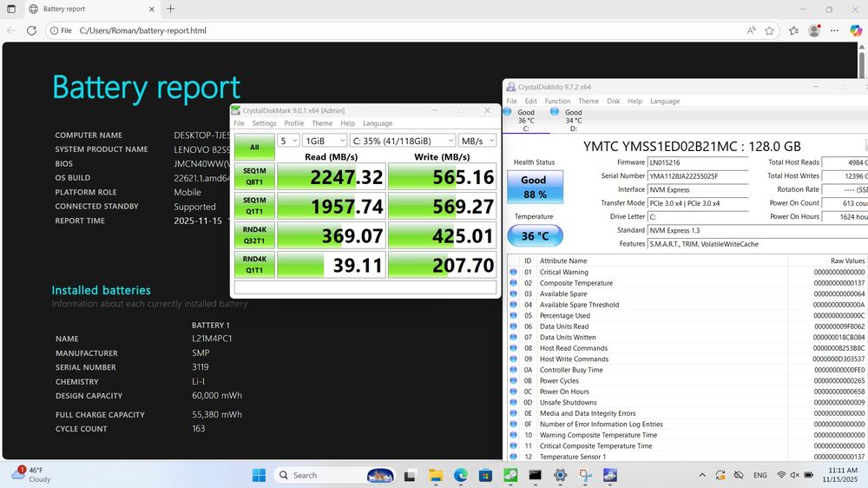The height and width of the screenshot is (488, 868).
Task: Close the Battery report tab
Action: (152, 9)
